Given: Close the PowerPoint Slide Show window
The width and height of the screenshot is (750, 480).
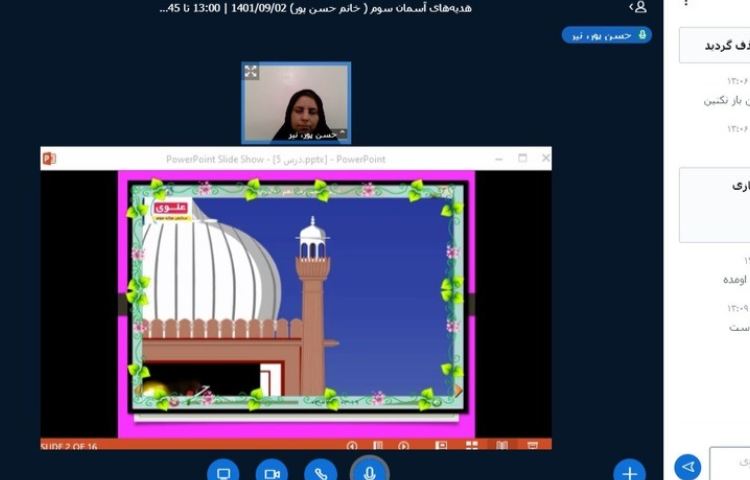Looking at the screenshot, I should coord(545,158).
